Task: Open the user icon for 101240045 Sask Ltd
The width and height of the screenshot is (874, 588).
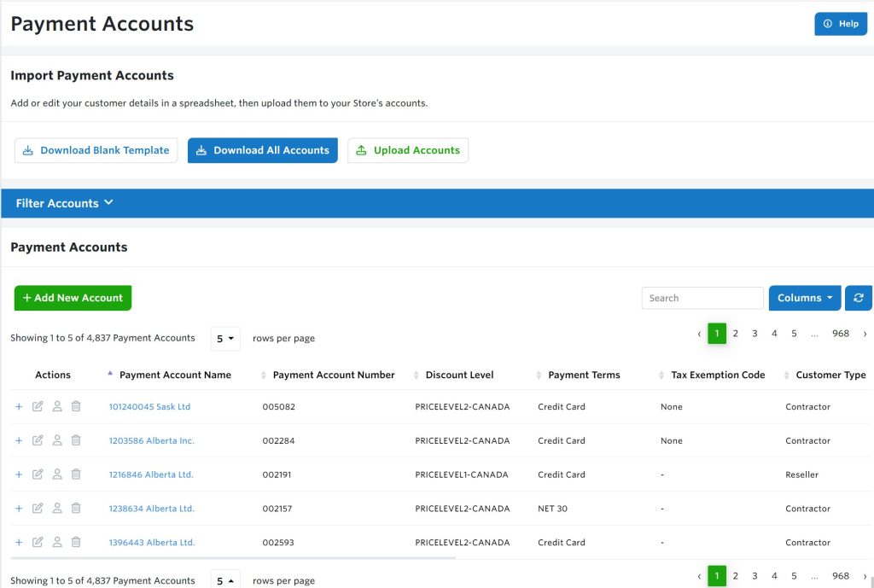Action: pos(57,406)
